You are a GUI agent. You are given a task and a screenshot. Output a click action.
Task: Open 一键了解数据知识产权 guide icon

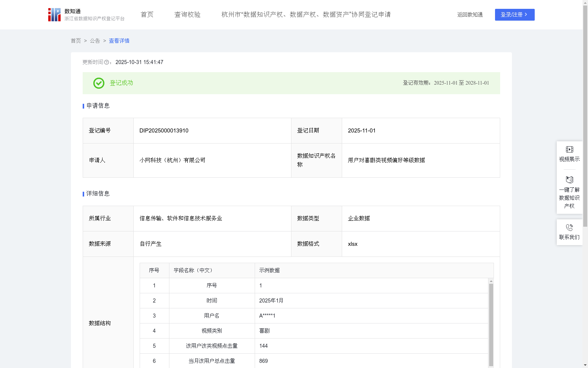click(569, 180)
